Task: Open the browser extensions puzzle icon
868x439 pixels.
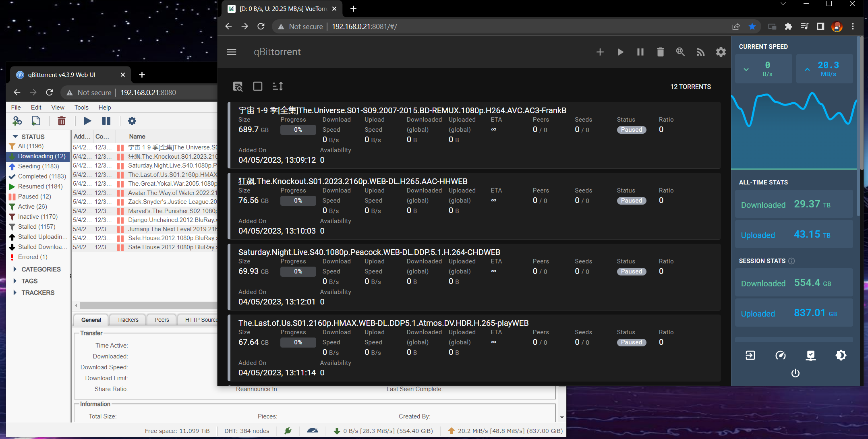Action: click(788, 27)
